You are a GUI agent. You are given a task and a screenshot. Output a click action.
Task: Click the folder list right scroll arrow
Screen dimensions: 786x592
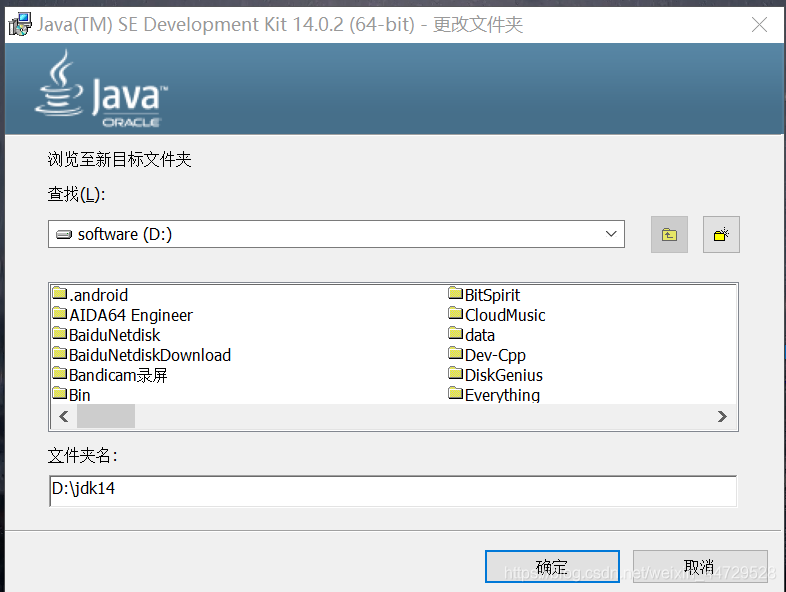click(x=722, y=416)
